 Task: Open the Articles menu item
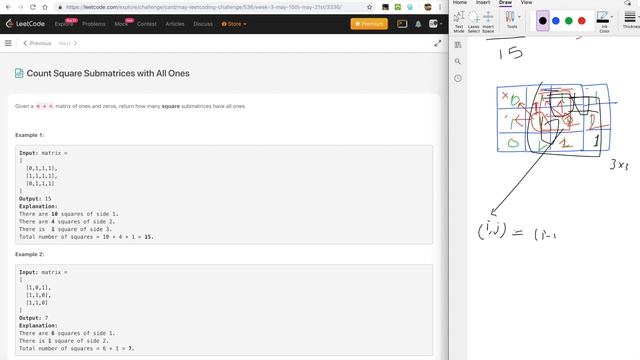coord(175,24)
